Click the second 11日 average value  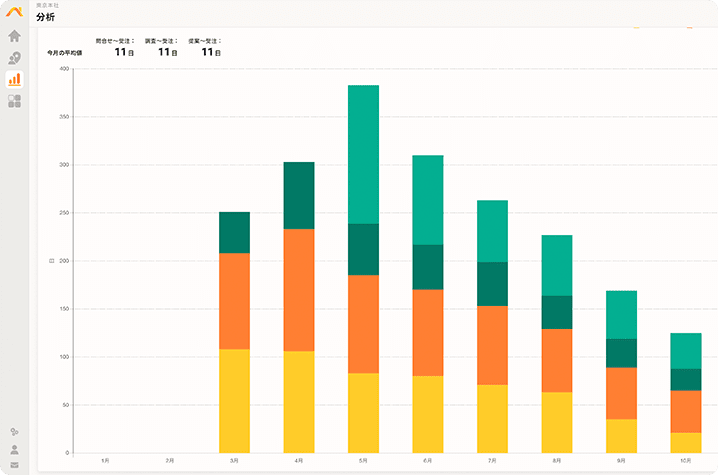168,52
